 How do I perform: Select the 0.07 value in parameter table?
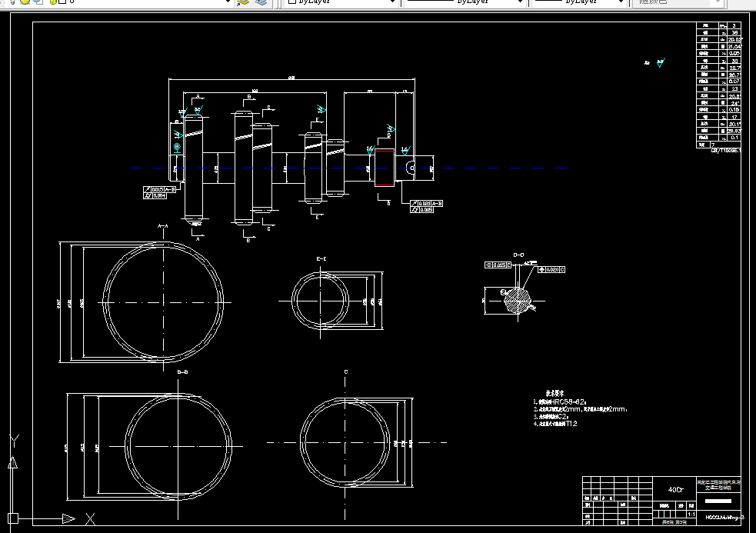click(x=734, y=82)
